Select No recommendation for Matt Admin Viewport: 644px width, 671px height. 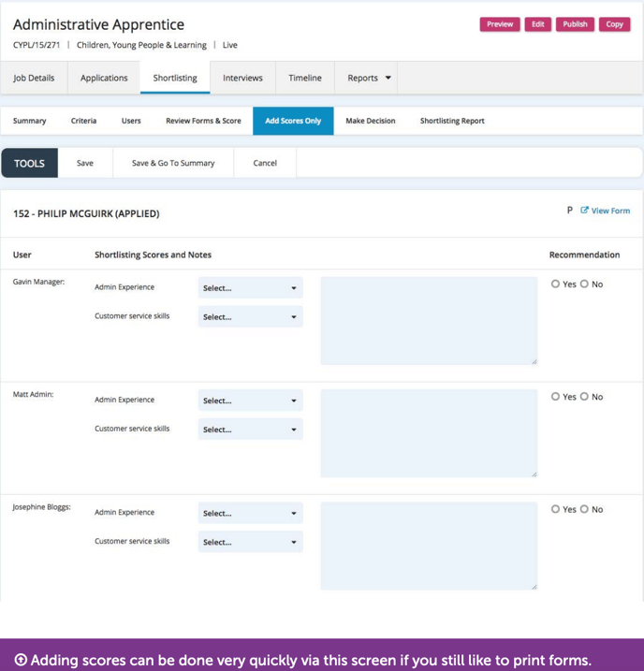click(x=584, y=396)
